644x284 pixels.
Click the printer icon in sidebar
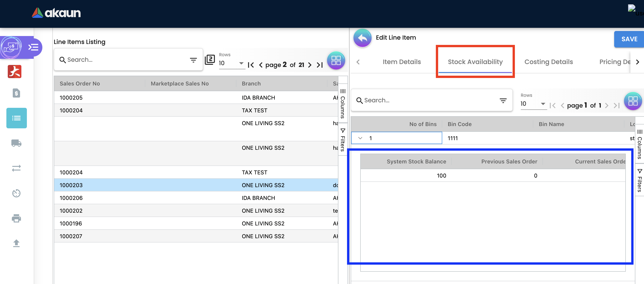(16, 218)
